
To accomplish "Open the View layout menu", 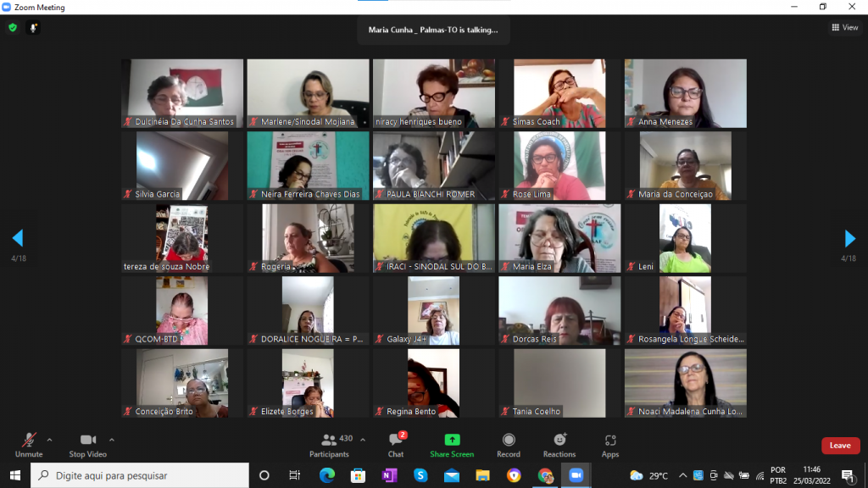I will tap(845, 28).
